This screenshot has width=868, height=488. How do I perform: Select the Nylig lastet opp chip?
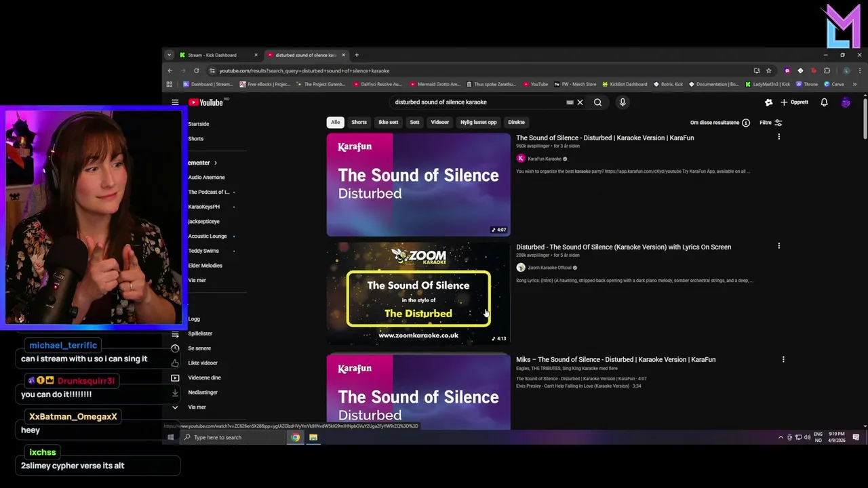click(x=478, y=122)
